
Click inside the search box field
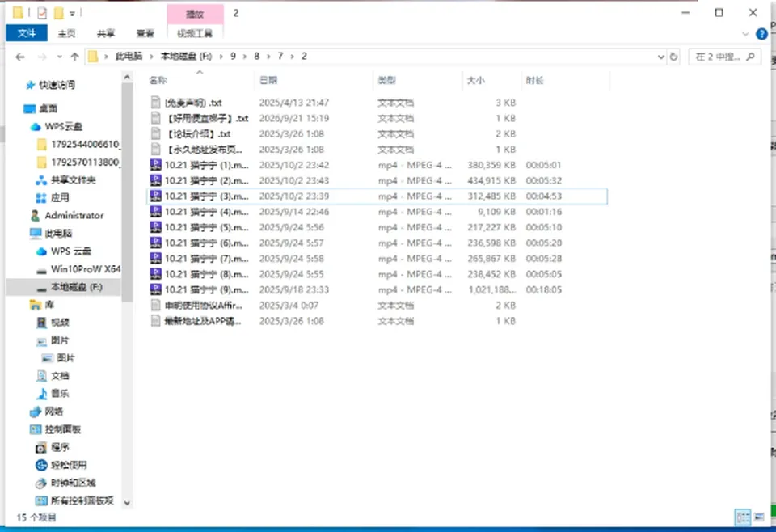718,57
